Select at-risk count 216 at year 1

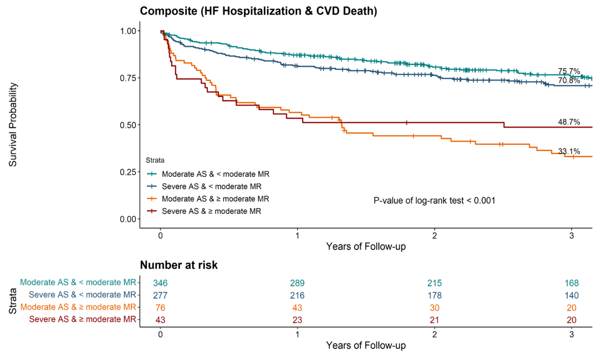[x=297, y=295]
